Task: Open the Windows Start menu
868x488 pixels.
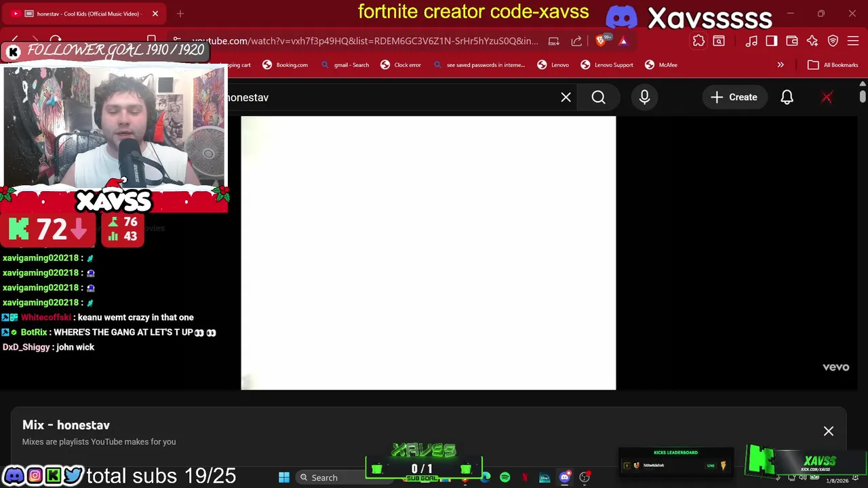Action: click(284, 478)
